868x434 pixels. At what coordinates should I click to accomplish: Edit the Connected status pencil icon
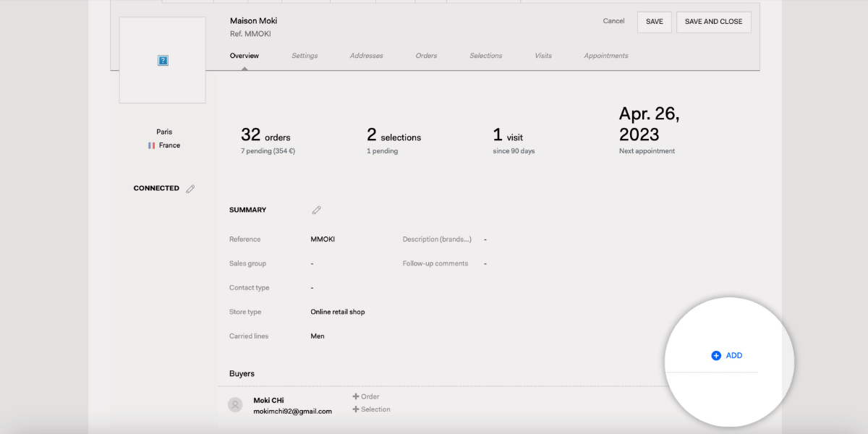[x=190, y=189]
